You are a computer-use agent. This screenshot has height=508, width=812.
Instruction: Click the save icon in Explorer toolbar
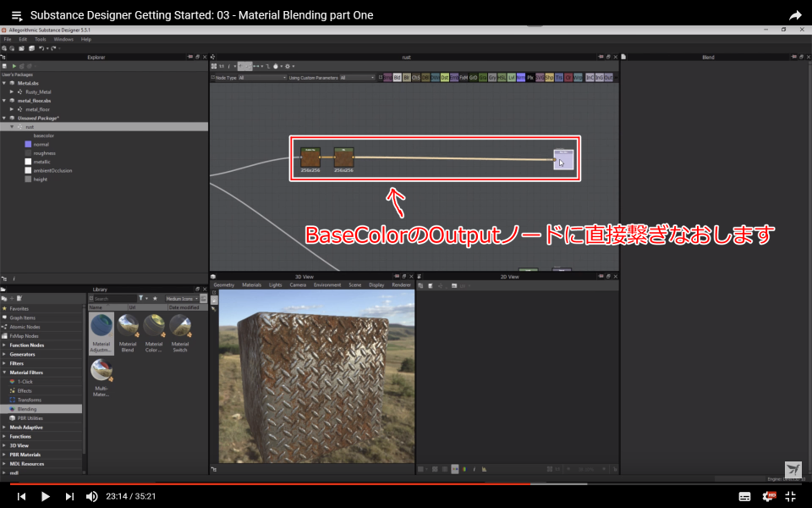coord(5,66)
